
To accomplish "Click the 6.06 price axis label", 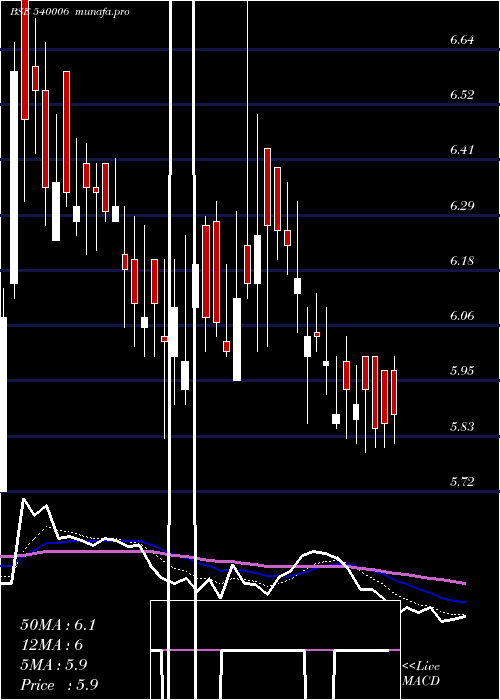I will 462,316.
